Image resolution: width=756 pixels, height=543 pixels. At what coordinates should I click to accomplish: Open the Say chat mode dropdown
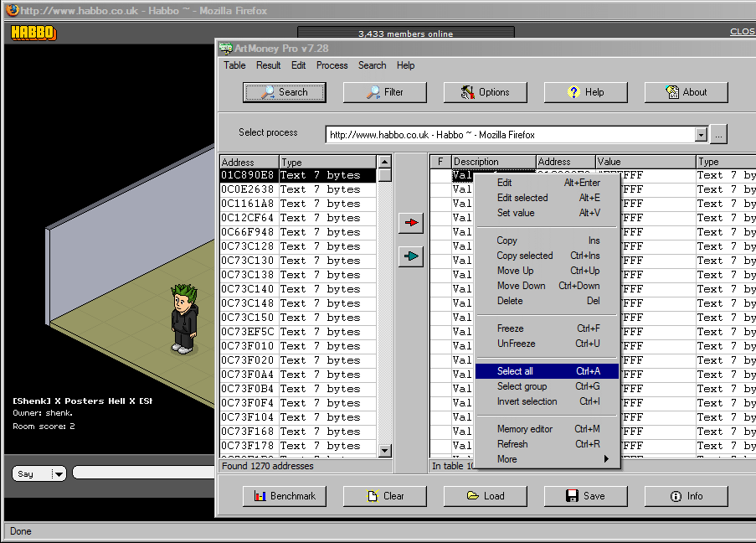[x=59, y=474]
